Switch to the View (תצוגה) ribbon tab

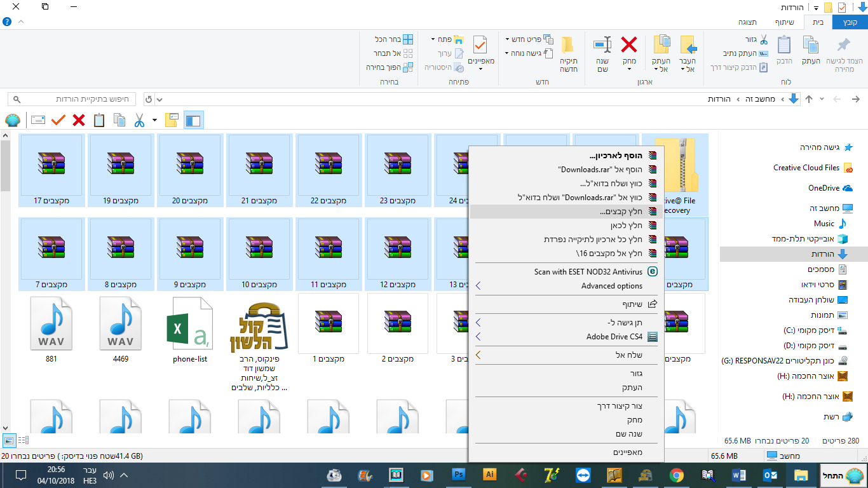point(747,22)
